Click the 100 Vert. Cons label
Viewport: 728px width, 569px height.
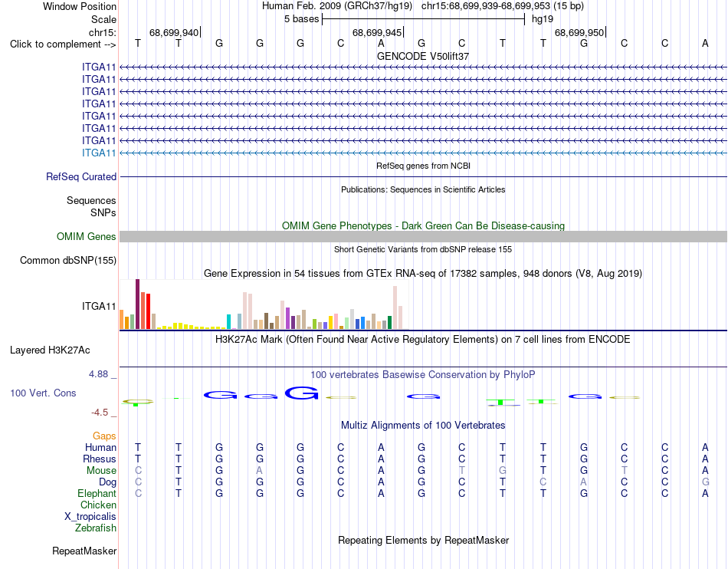(x=43, y=393)
